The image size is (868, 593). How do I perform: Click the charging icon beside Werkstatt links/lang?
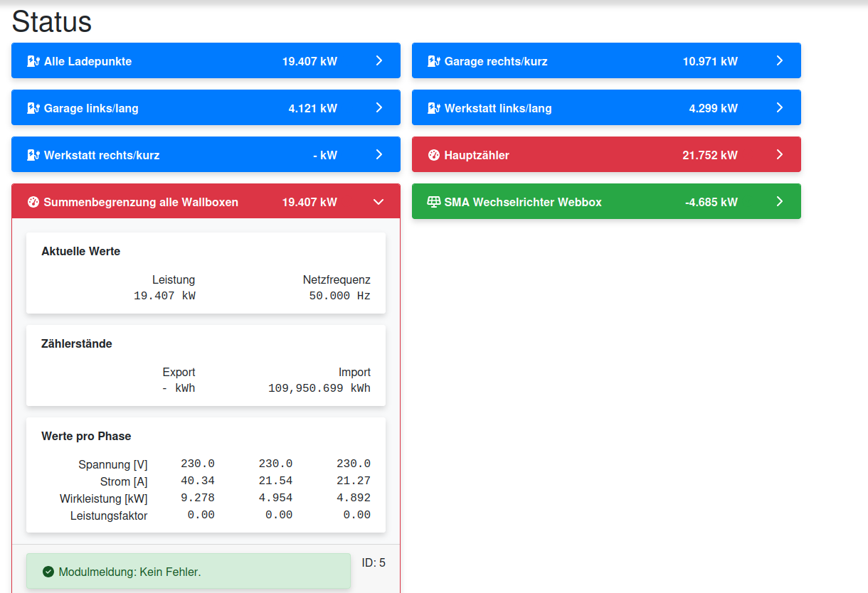click(x=433, y=108)
